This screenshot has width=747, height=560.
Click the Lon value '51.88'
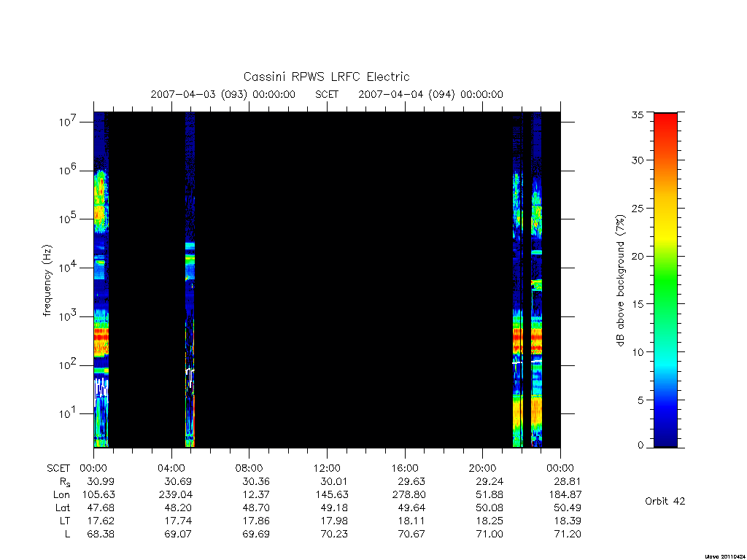(489, 495)
